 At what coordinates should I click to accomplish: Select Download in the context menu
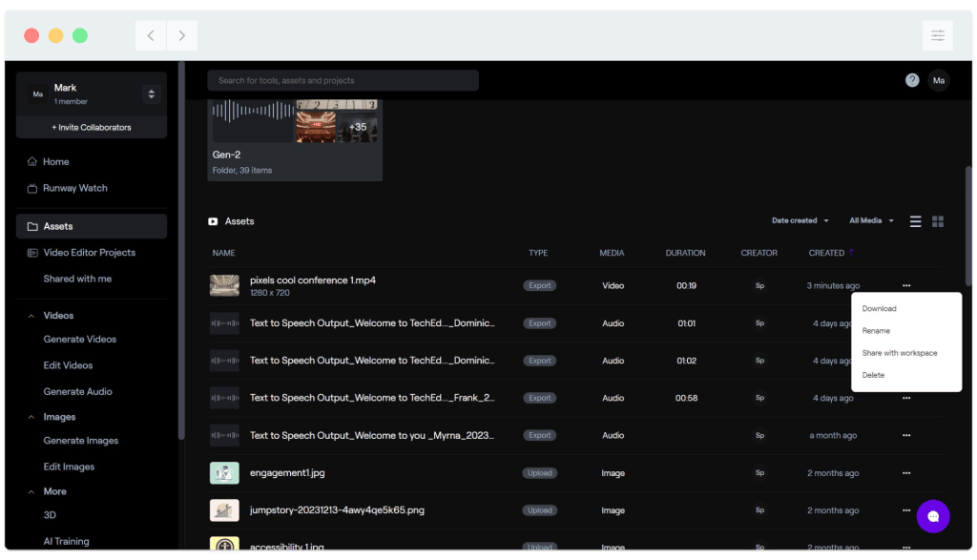(x=879, y=308)
